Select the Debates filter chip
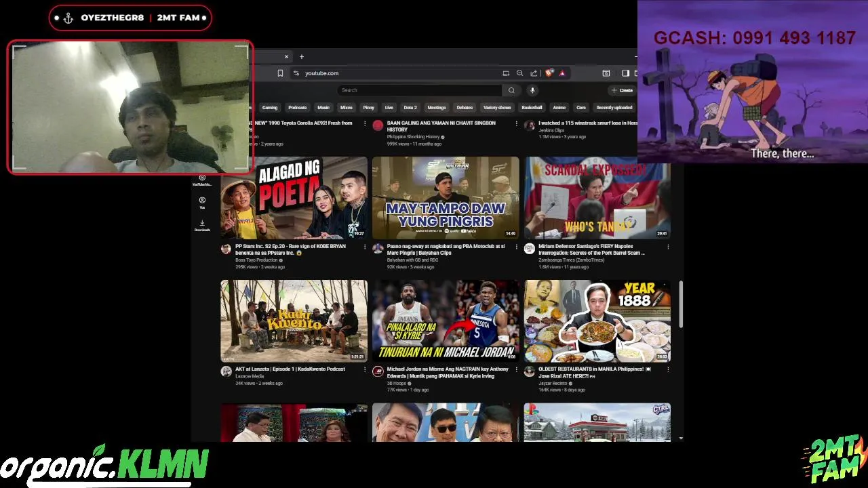Viewport: 868px width, 488px height. tap(465, 108)
